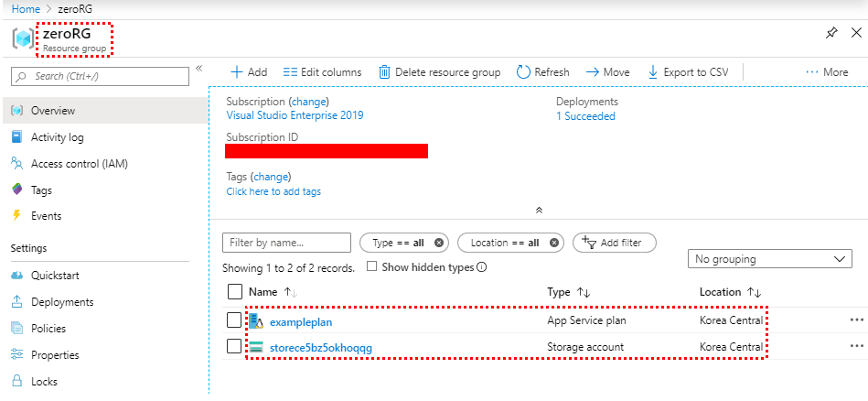Screen dimensions: 868x401
Task: Click the storece5bz5okhoqqg storage account icon
Action: pos(256,347)
